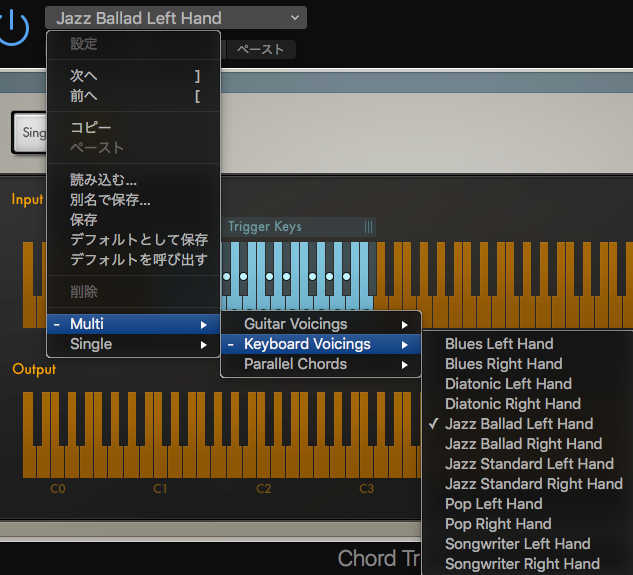This screenshot has width=633, height=575.
Task: Click the Trigger Keys range handle
Action: click(x=368, y=227)
